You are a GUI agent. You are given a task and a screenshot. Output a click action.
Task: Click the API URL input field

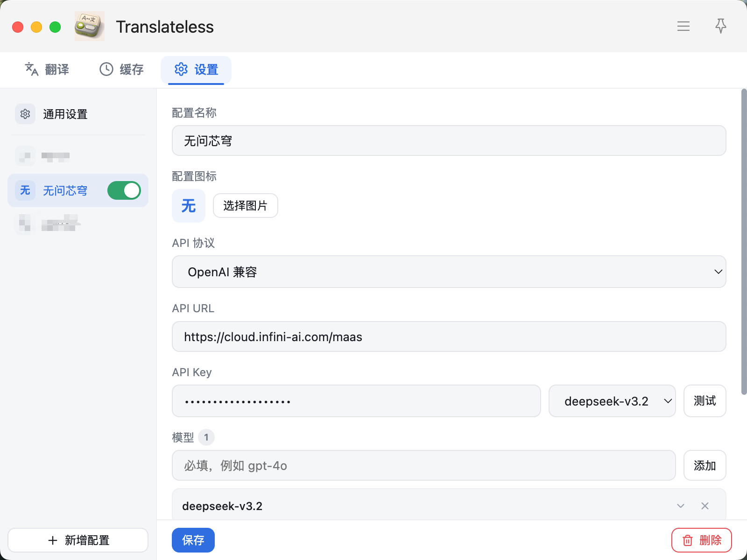click(x=449, y=336)
